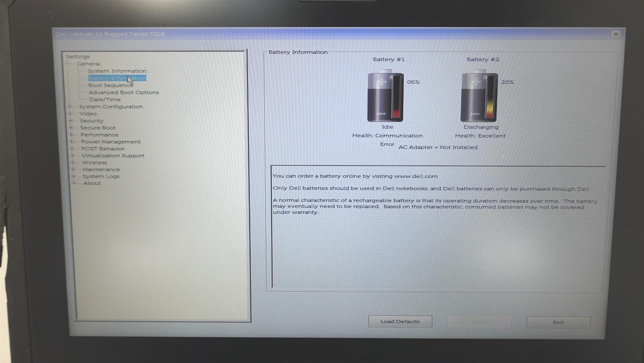
Task: Expand the Power Management node
Action: [72, 142]
